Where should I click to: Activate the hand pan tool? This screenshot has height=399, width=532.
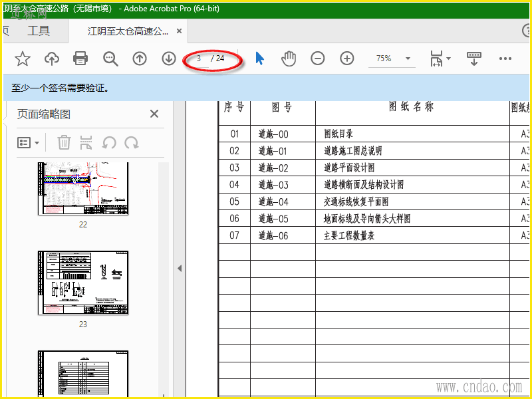point(289,59)
